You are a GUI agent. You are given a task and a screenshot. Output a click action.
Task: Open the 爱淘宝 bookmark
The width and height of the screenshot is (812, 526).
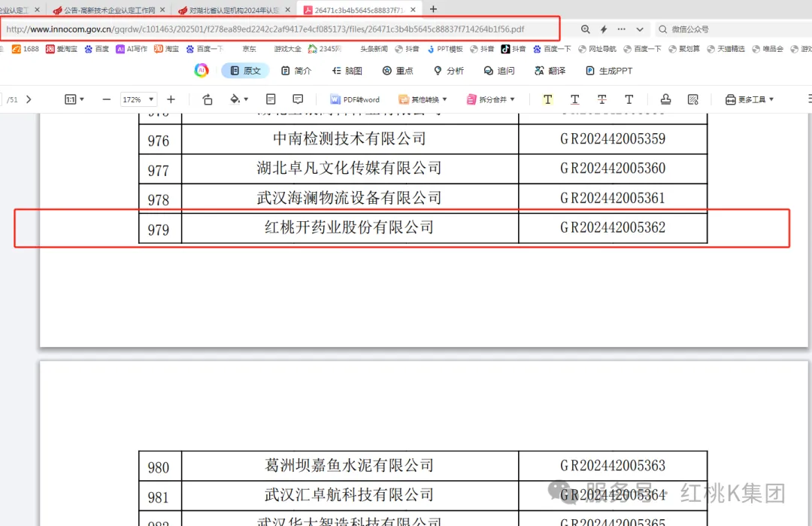click(62, 49)
